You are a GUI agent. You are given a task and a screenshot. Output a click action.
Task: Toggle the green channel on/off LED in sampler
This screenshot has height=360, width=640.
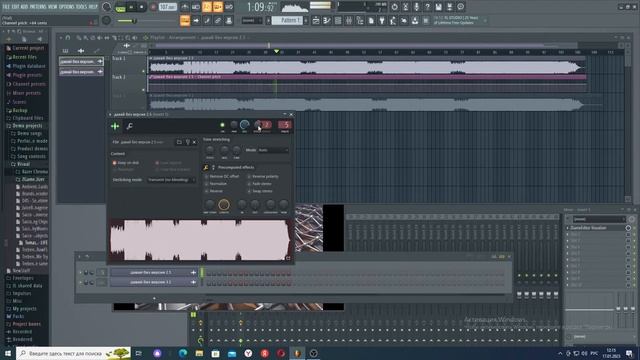coord(222,125)
